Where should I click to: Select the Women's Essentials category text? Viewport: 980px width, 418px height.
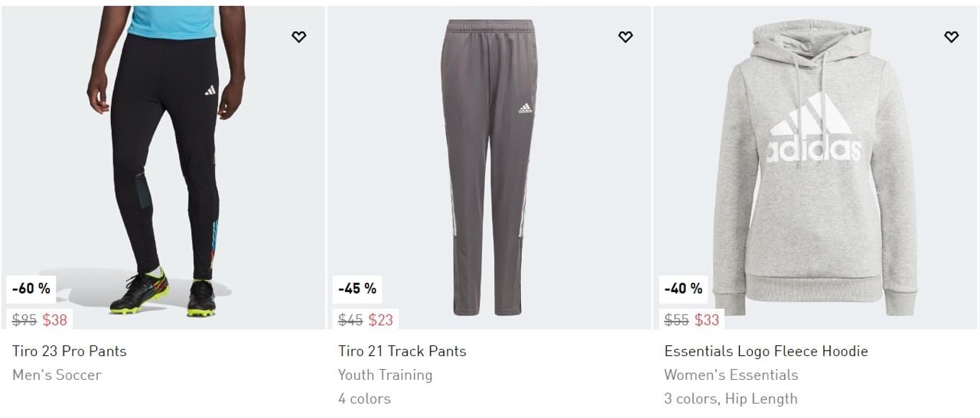pos(731,375)
